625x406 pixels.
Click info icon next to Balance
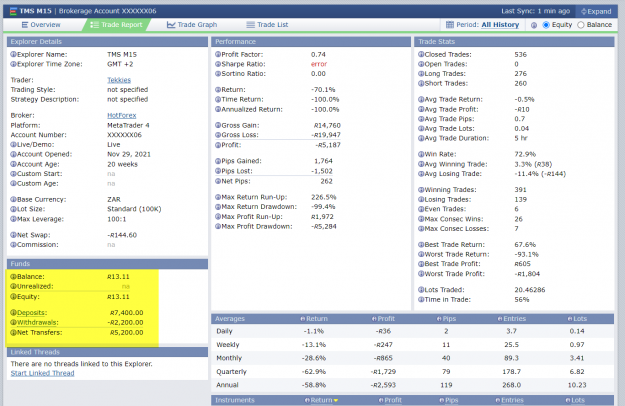pos(14,277)
